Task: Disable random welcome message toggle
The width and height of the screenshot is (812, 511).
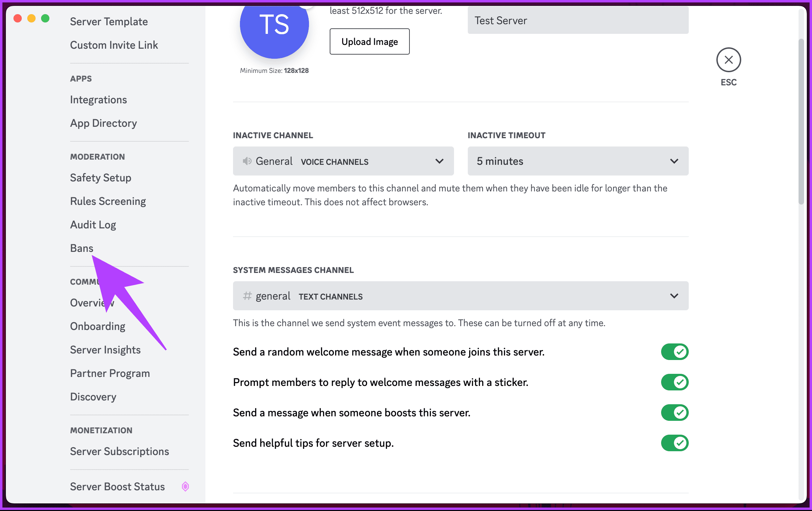Action: click(x=675, y=352)
